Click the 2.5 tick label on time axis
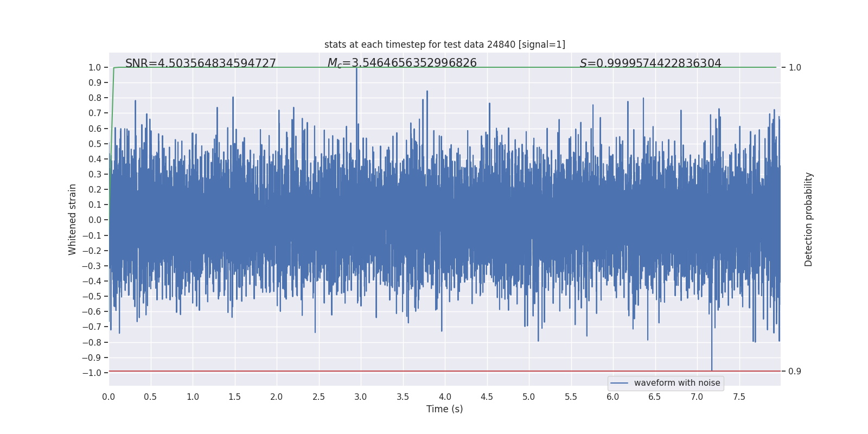Viewport: 868px width, 434px height. (318, 397)
